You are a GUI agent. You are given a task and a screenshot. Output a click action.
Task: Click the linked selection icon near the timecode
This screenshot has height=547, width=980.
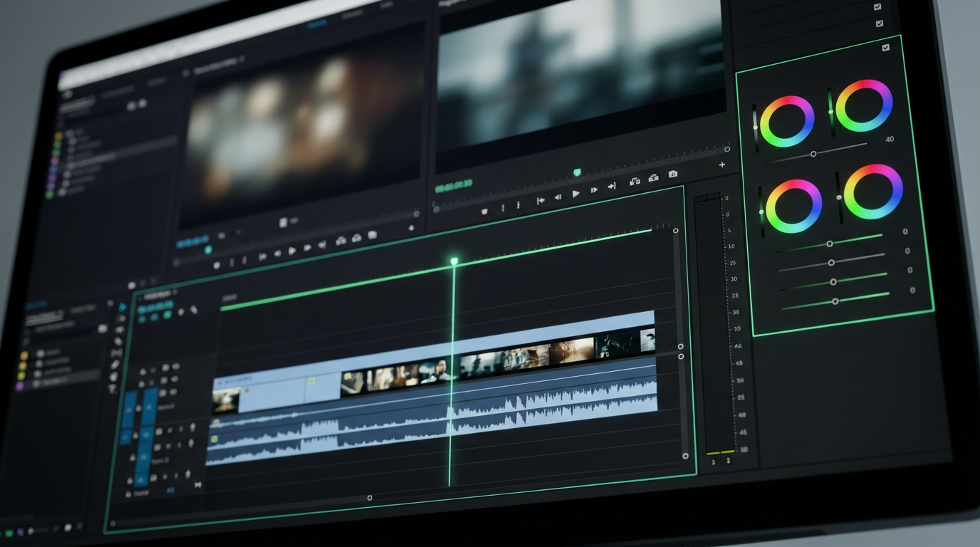pyautogui.click(x=154, y=317)
